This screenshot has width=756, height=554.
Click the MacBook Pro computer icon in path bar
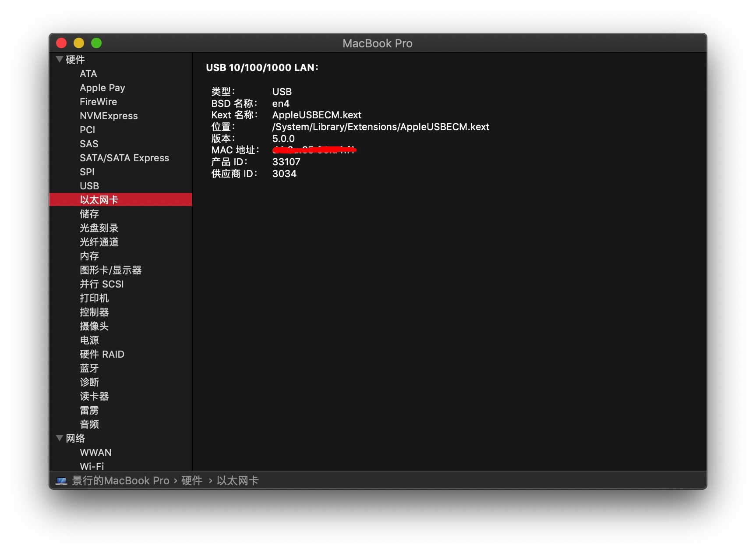tap(61, 481)
